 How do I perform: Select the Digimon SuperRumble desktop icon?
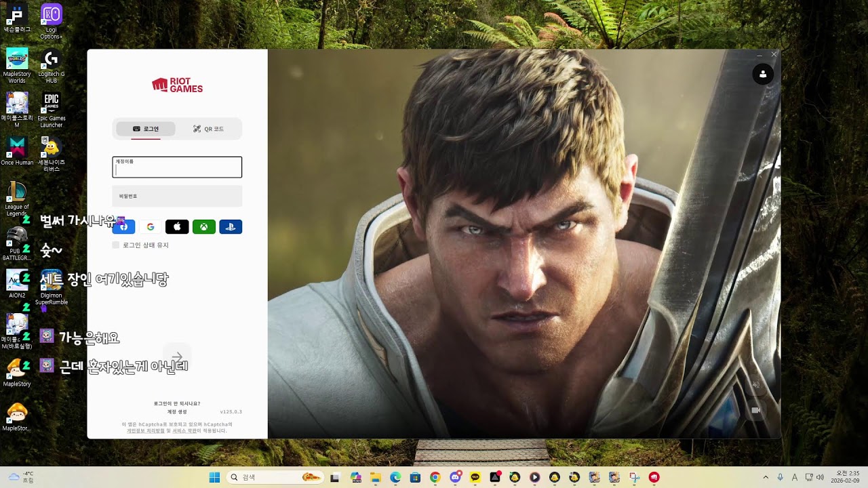[52, 288]
